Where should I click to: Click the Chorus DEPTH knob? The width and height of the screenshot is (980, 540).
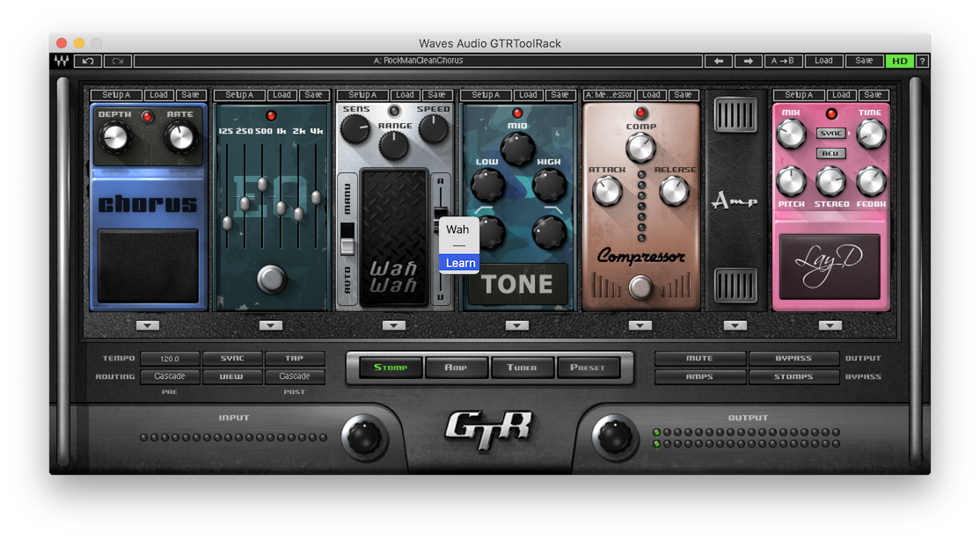point(115,137)
